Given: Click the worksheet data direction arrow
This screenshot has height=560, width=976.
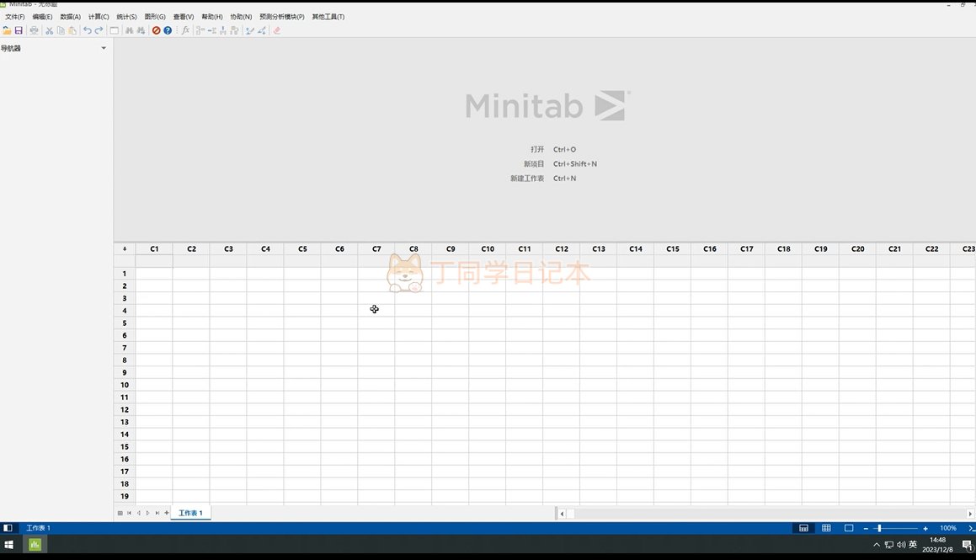Looking at the screenshot, I should click(x=125, y=249).
